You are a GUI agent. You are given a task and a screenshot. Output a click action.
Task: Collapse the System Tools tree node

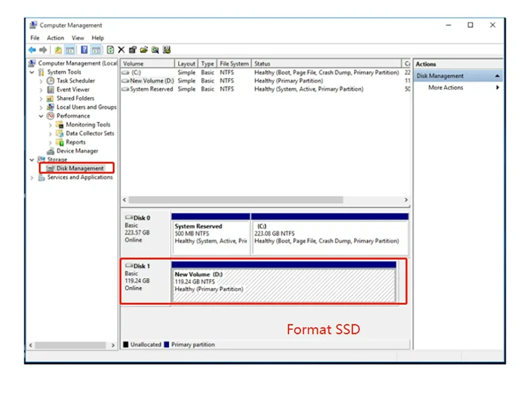[x=33, y=72]
